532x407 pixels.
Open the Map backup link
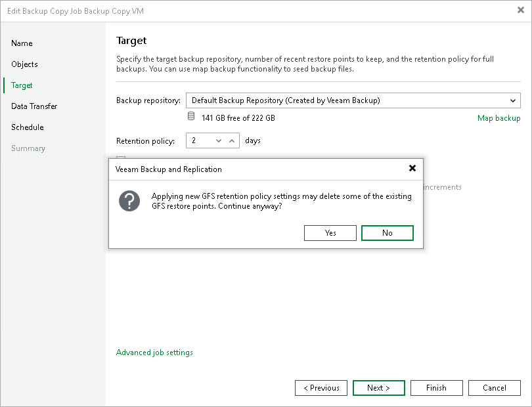click(499, 118)
